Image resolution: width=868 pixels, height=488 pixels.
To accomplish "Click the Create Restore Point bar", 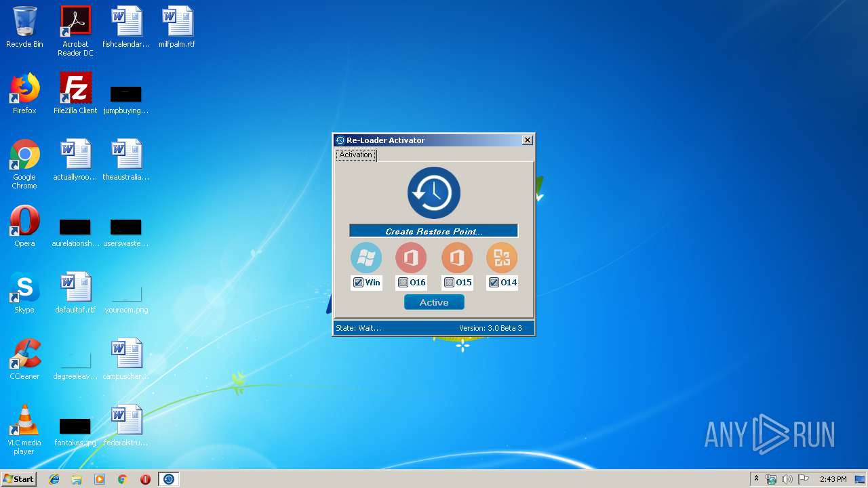I will (433, 231).
